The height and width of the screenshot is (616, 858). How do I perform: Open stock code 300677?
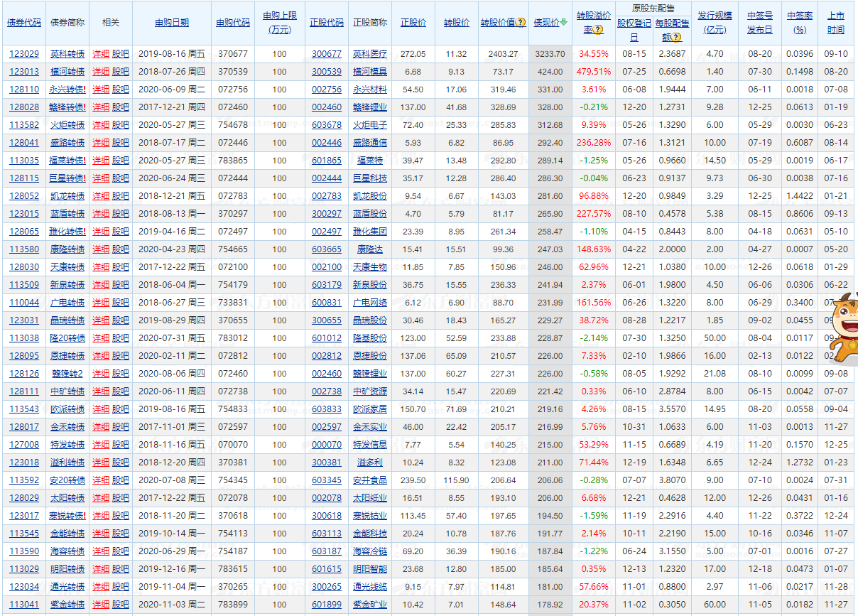point(327,54)
